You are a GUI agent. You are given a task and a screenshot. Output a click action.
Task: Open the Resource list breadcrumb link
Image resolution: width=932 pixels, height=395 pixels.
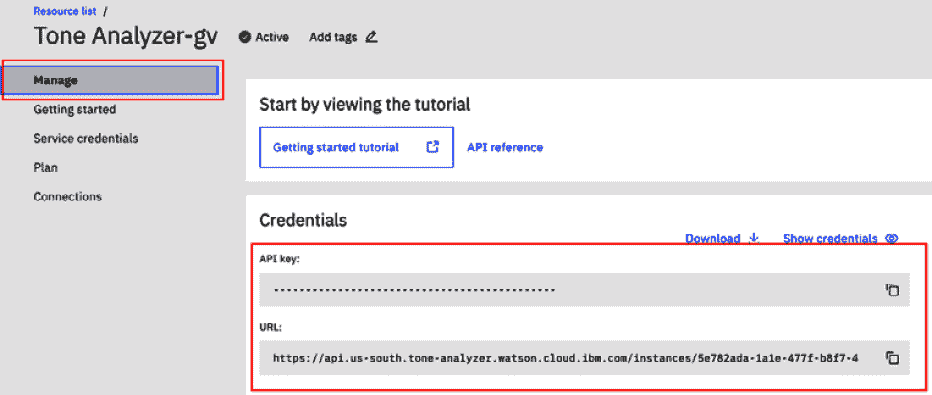pos(65,11)
